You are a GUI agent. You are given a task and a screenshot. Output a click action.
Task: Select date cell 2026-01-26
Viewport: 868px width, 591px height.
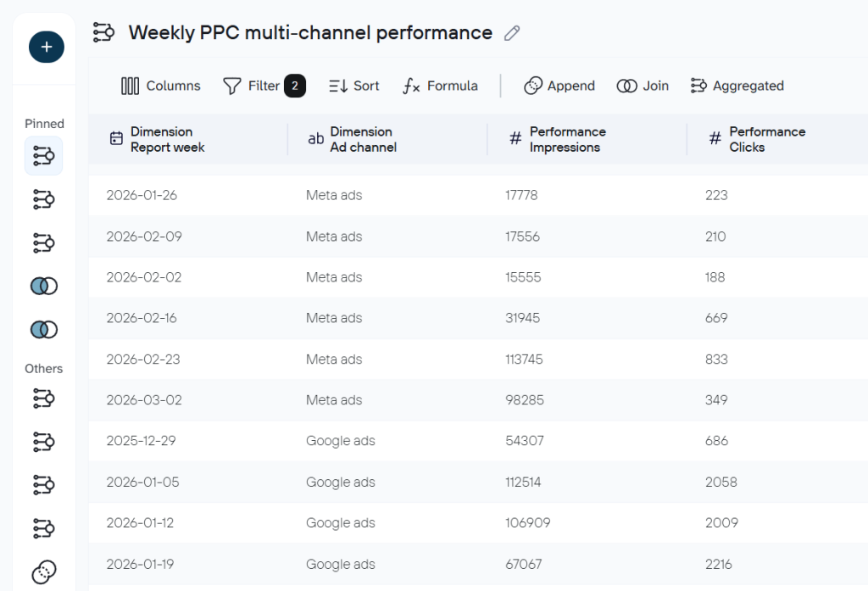(x=142, y=196)
